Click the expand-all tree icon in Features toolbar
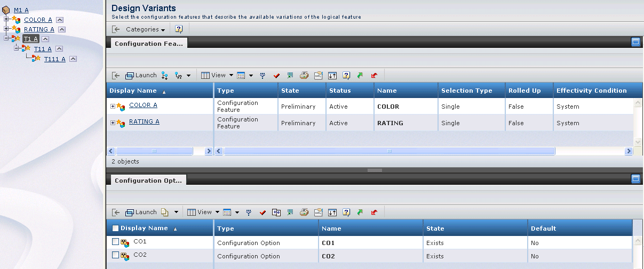 click(x=165, y=76)
